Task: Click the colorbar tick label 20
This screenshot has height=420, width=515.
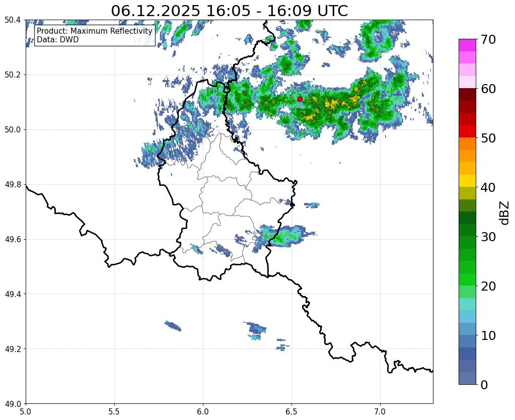Action: click(x=488, y=286)
